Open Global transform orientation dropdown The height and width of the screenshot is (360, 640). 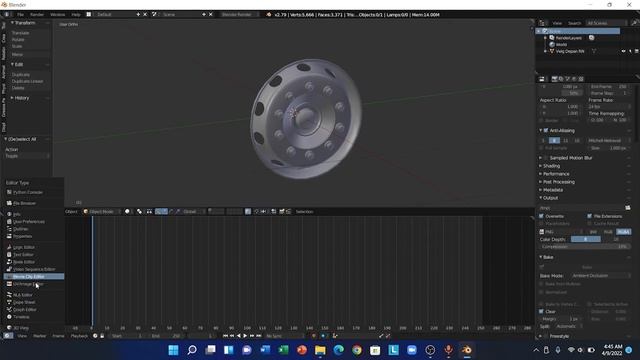pos(193,211)
